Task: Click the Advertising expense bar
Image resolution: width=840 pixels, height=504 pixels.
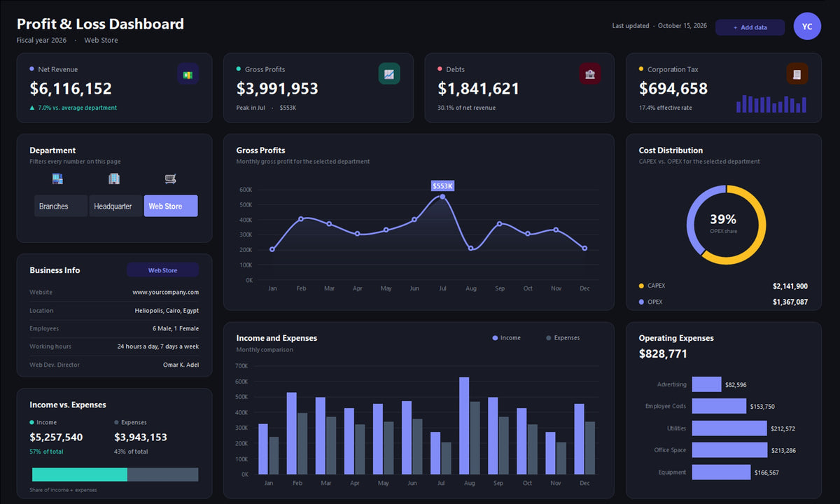Action: [706, 384]
